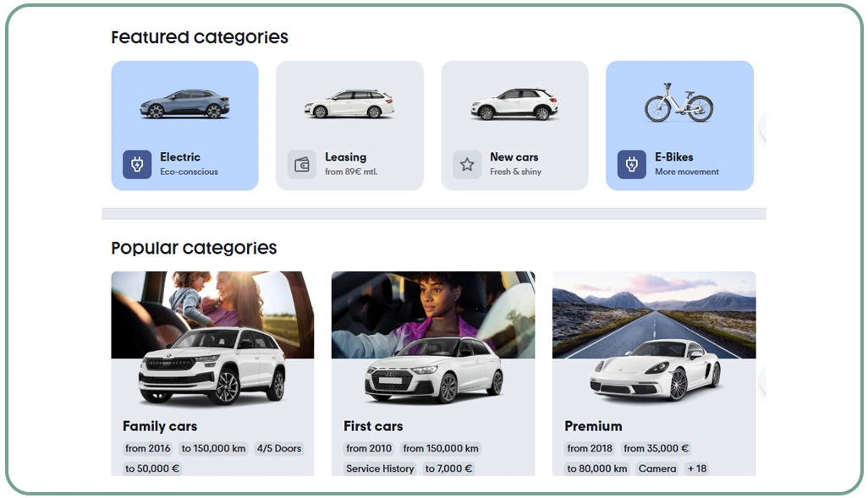Select the white SUV in New cars

(514, 104)
